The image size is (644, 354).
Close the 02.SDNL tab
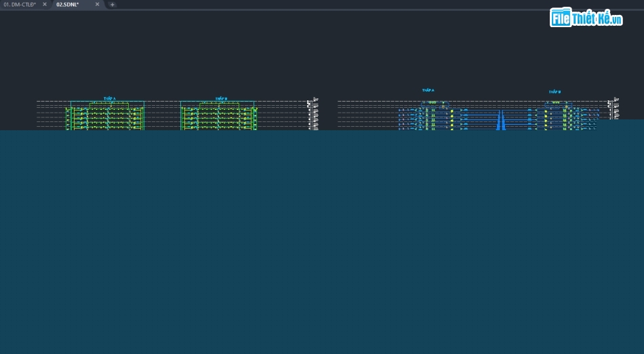98,5
